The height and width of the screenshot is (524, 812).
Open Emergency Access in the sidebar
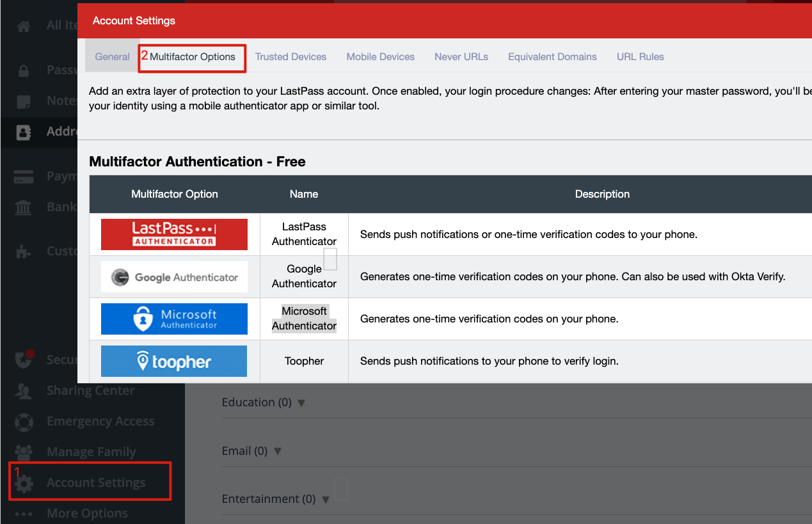100,421
